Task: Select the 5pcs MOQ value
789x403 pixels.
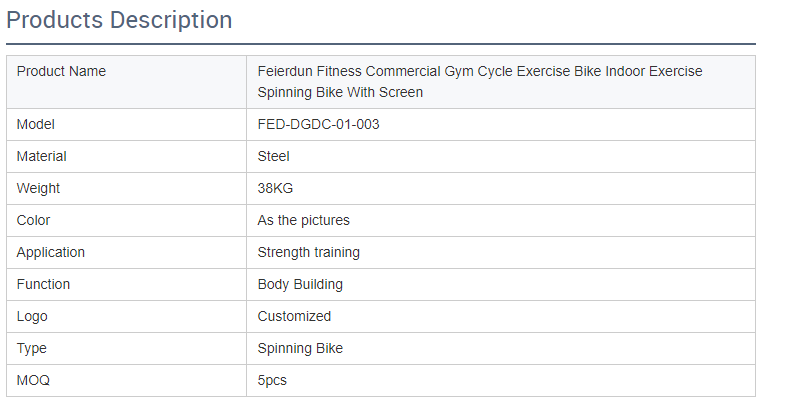Action: (x=273, y=381)
